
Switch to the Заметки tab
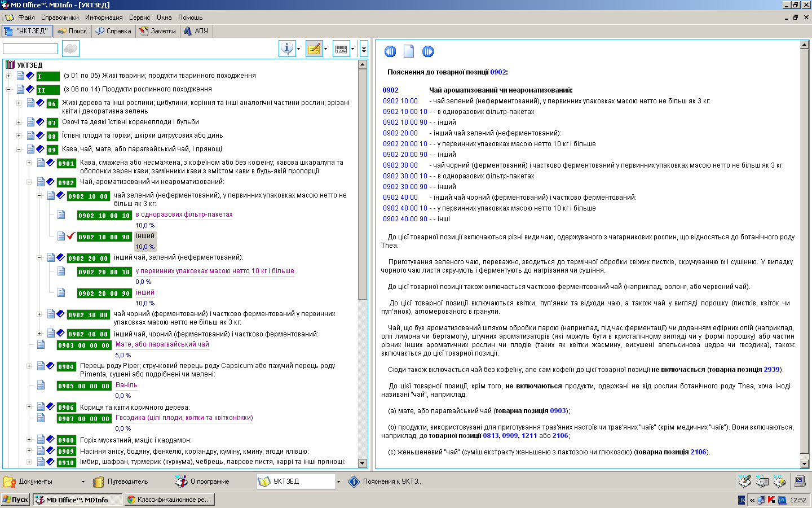[158, 31]
